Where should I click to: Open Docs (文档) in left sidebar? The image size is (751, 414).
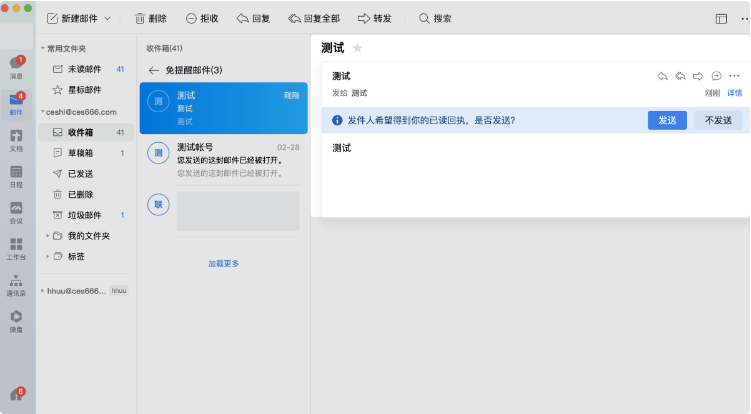click(x=16, y=138)
